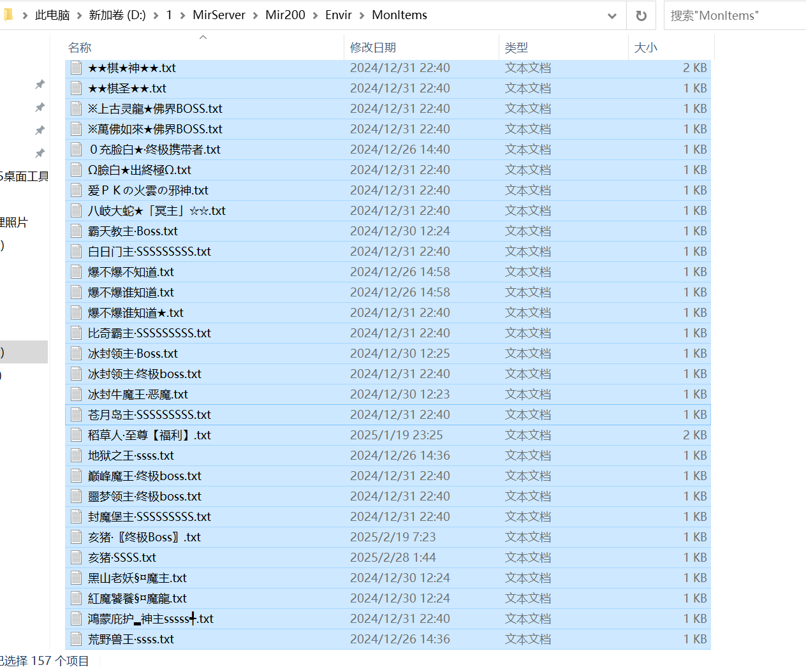Select file name 亥猪·SSSS.txt
The width and height of the screenshot is (806, 672).
(122, 557)
